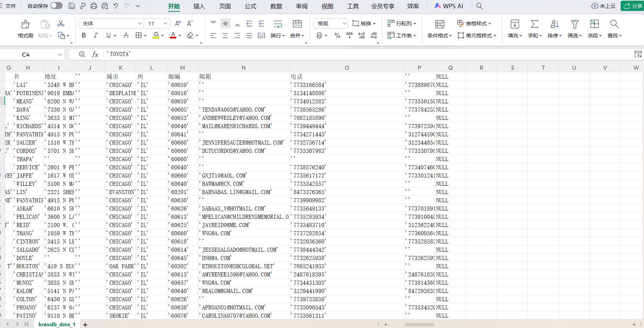Switch to the Formulas (公式) tab

(x=251, y=6)
